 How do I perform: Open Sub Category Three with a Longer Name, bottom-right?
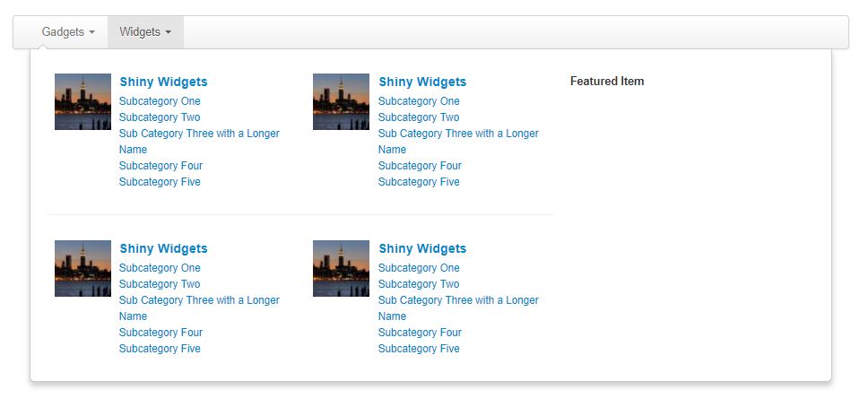[x=458, y=307]
